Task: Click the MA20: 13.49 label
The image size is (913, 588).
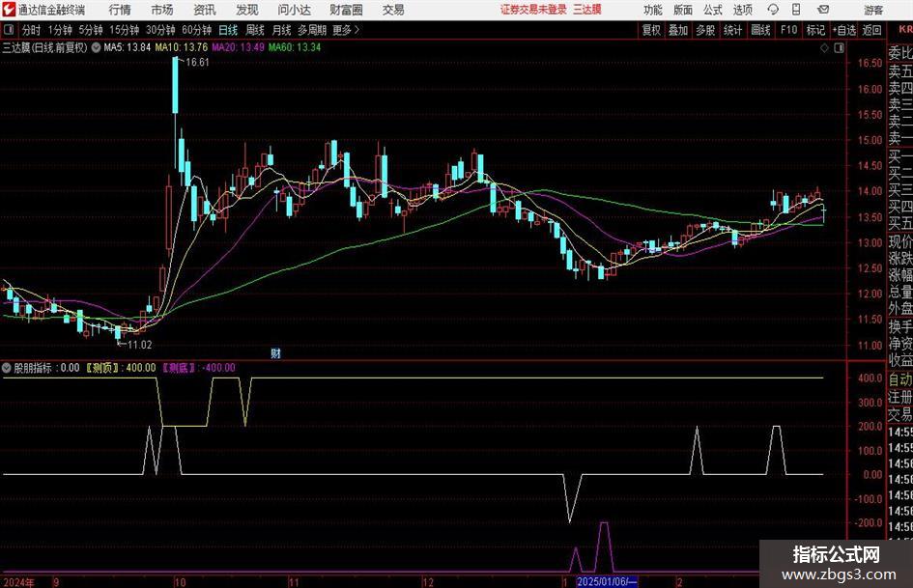Action: 238,47
